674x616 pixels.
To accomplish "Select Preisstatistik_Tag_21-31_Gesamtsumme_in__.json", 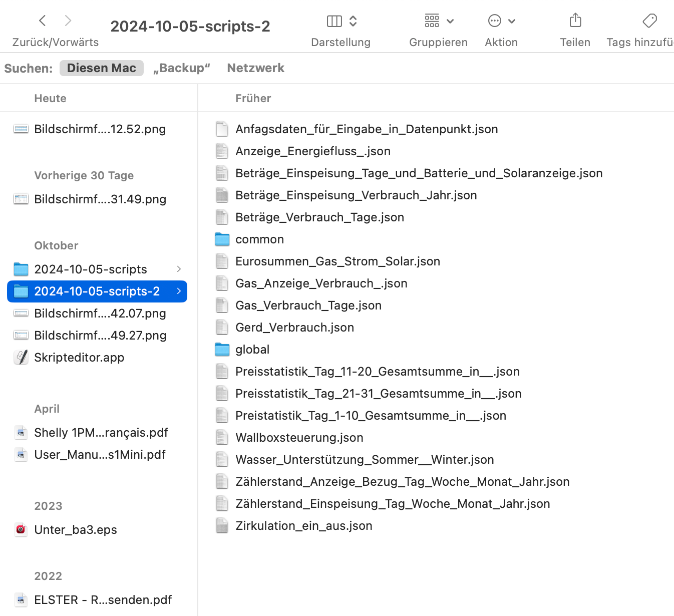I will click(379, 394).
